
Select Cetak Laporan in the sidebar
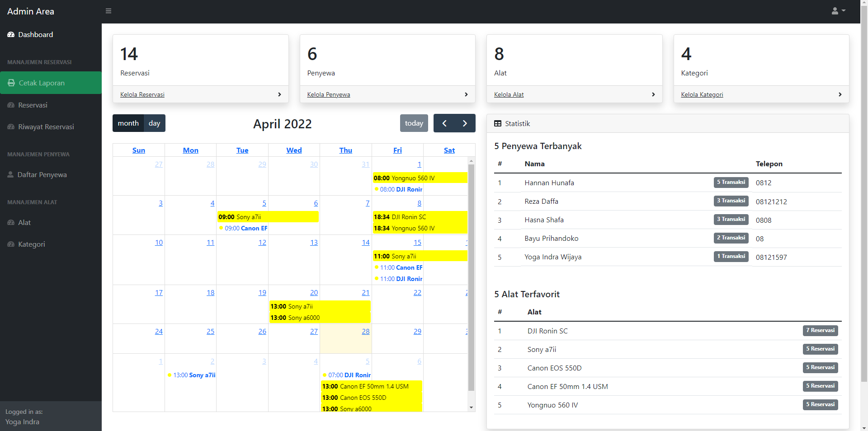(51, 83)
